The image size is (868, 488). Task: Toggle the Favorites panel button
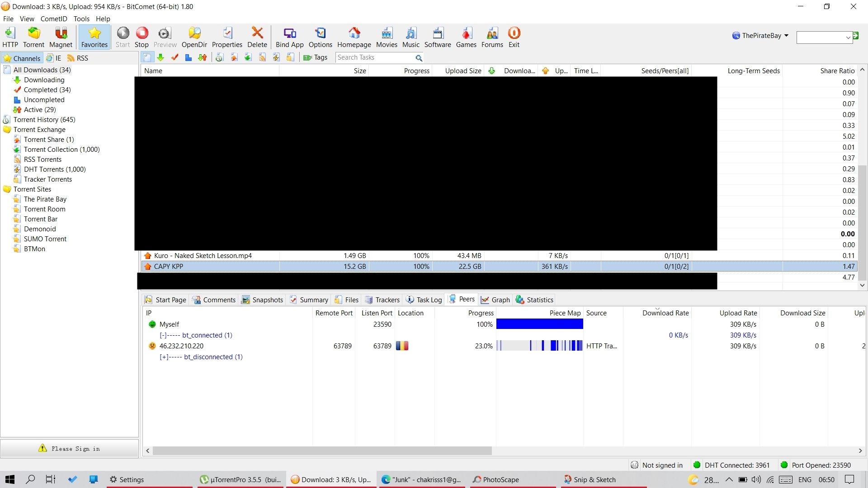tap(94, 37)
